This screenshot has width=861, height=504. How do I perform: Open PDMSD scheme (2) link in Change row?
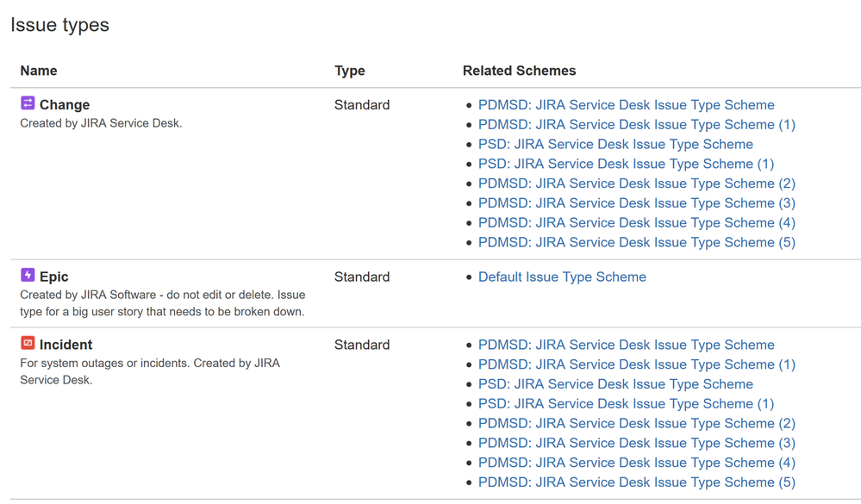[636, 184]
